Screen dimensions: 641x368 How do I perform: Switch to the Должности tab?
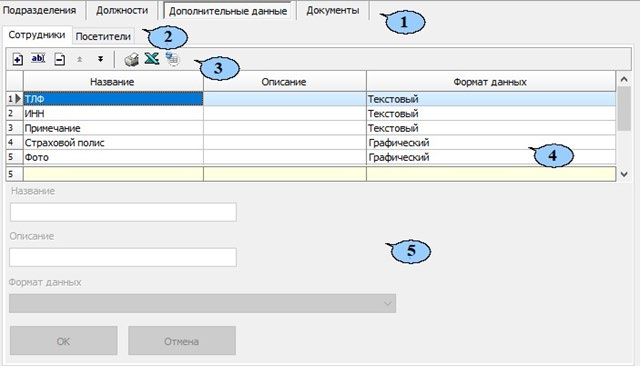coord(122,10)
